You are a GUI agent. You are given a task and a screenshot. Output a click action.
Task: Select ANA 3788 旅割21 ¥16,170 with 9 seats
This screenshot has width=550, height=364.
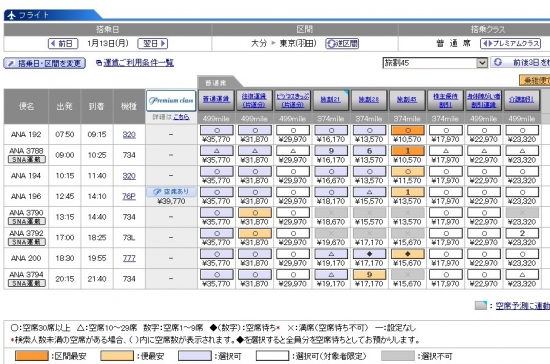(331, 151)
